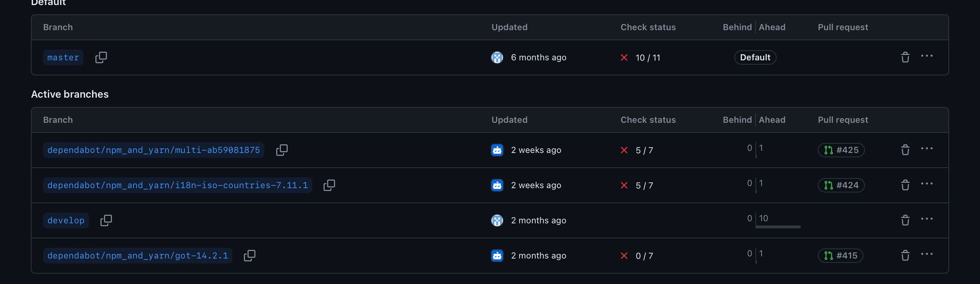Open the develop branch link
Screen dimensions: 980x284
[66, 220]
